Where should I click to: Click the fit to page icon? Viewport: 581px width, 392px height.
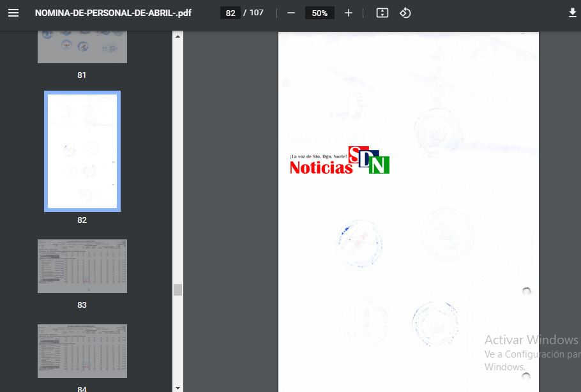coord(382,13)
